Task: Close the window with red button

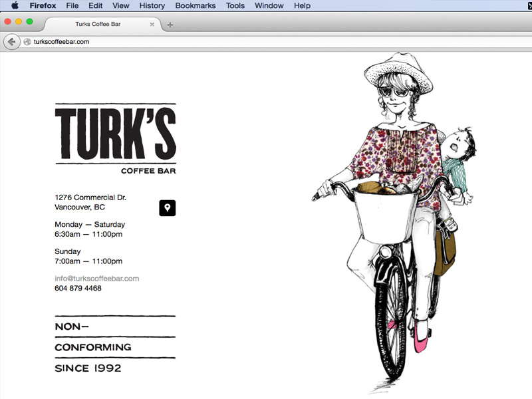Action: pos(7,22)
